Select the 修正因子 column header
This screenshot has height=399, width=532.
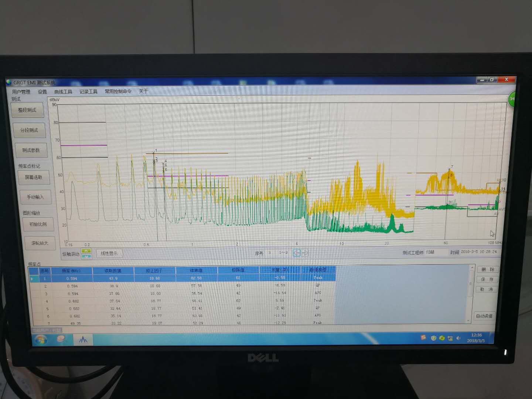(154, 270)
